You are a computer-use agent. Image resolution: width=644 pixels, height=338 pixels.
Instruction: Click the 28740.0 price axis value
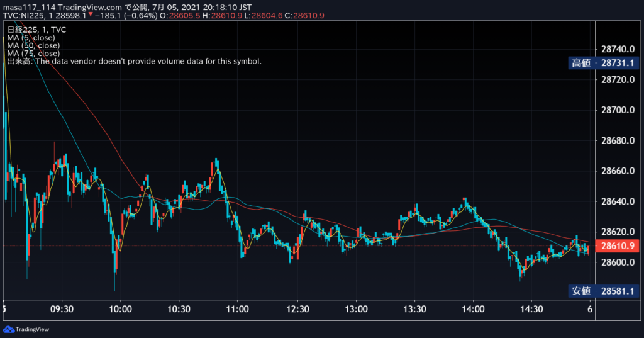click(x=618, y=49)
